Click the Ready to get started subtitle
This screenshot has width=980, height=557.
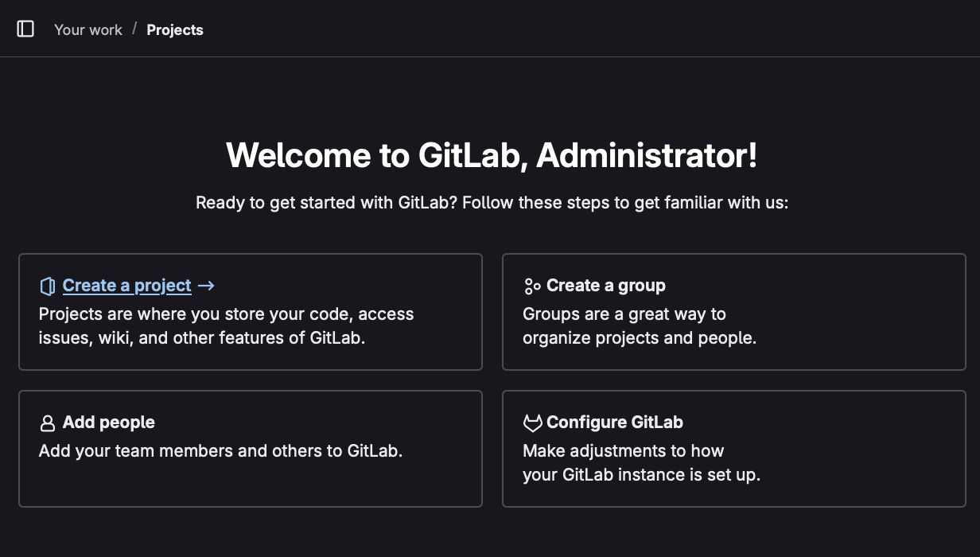coord(491,202)
